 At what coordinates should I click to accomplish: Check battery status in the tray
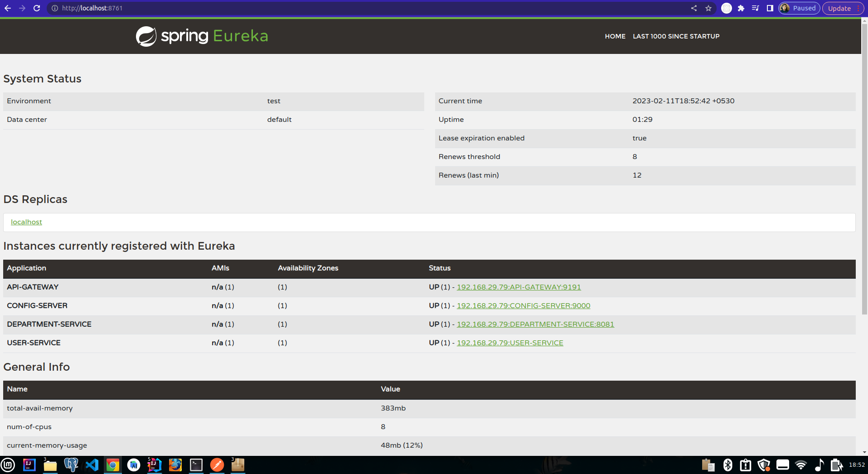[836, 465]
